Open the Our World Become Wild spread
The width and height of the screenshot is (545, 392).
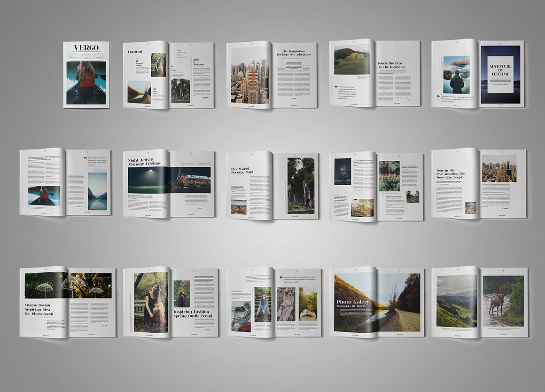[x=272, y=185]
